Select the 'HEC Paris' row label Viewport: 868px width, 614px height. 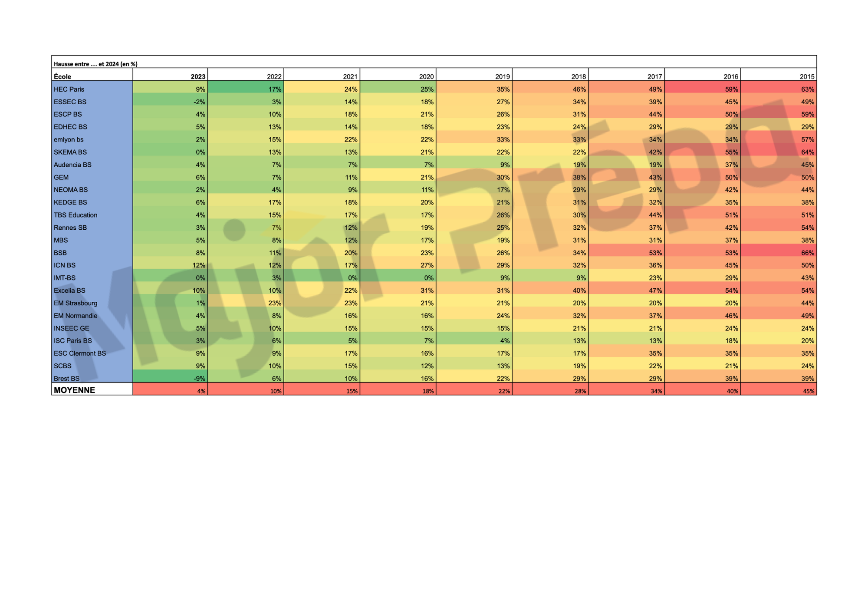69,89
